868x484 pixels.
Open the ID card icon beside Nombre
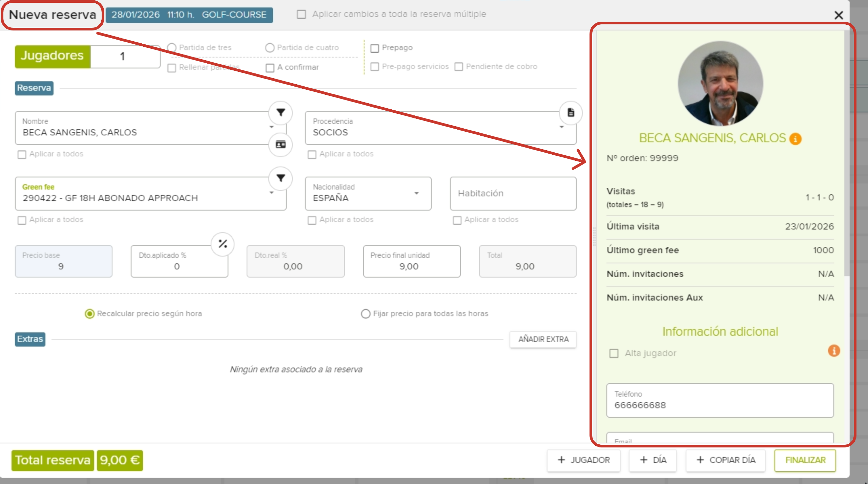click(x=281, y=145)
